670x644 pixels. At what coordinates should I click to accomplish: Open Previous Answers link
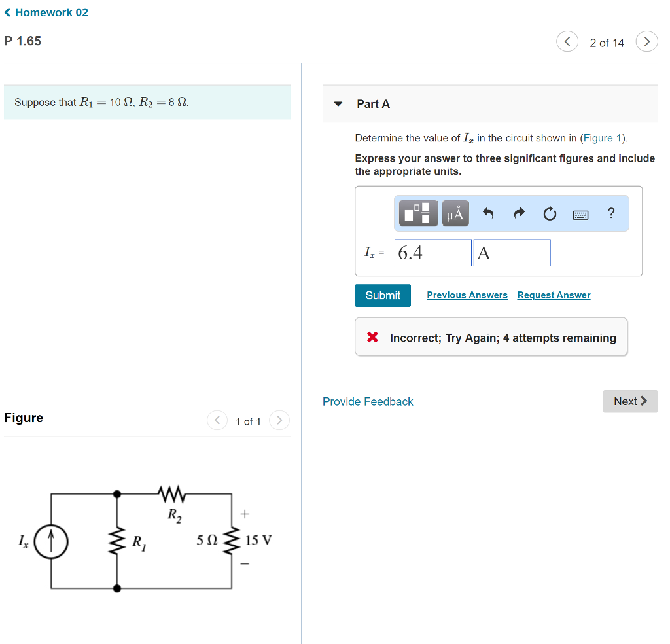(x=467, y=295)
